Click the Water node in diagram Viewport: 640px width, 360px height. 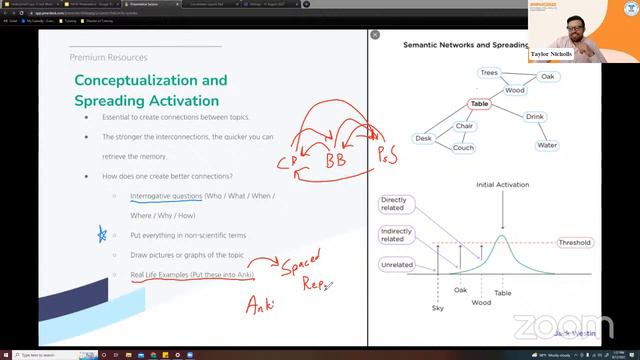coord(547,145)
